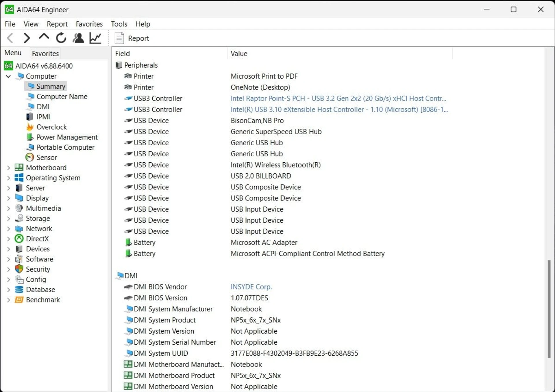The height and width of the screenshot is (392, 555).
Task: Expand the Server tree node
Action: click(8, 188)
